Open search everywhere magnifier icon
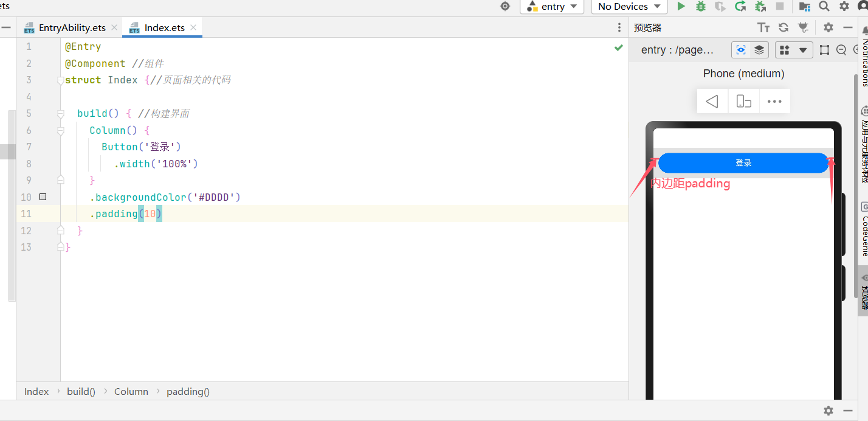 (824, 6)
